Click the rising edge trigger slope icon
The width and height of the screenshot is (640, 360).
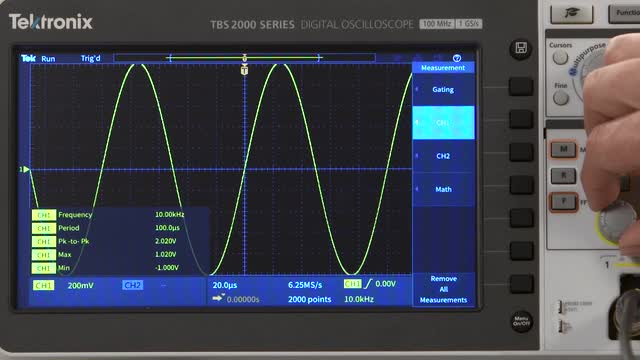(368, 283)
